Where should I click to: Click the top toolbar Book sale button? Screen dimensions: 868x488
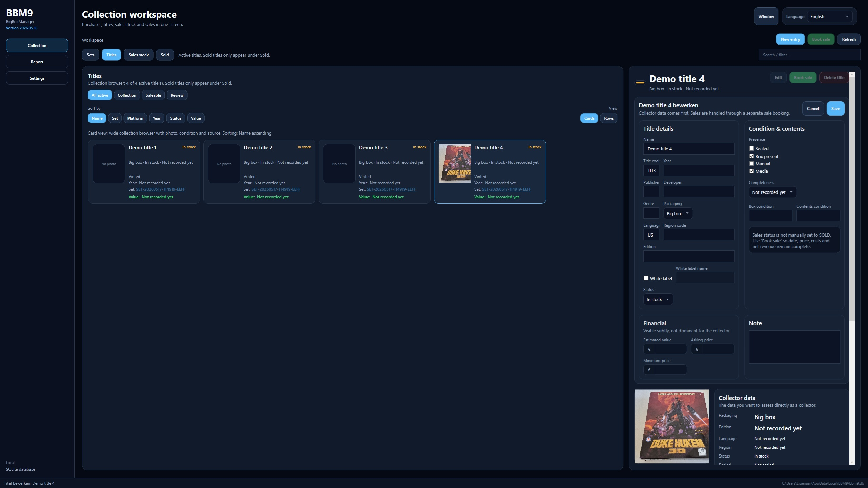pos(821,39)
